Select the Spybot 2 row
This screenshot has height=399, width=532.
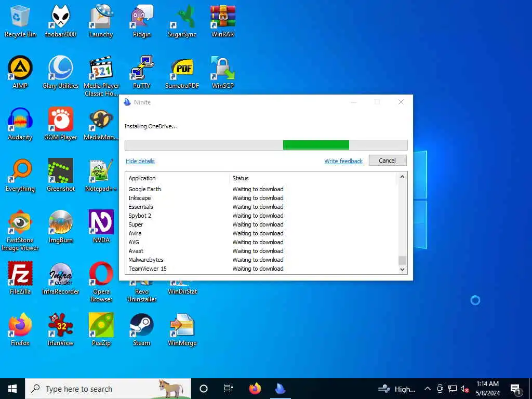click(x=261, y=216)
